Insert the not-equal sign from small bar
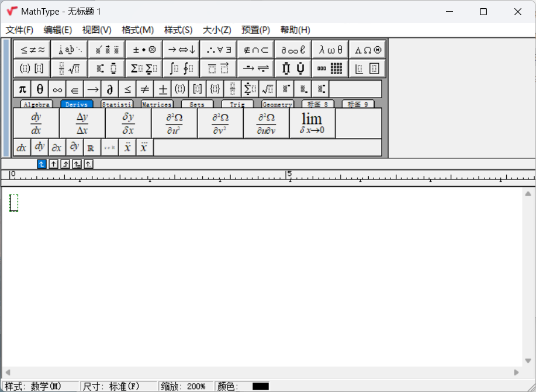 tap(145, 89)
